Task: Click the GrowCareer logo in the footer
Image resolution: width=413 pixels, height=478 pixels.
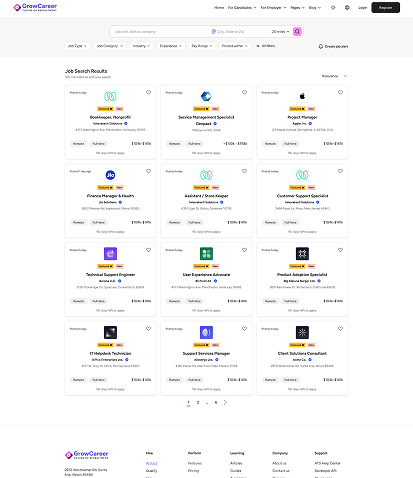Action: click(x=87, y=455)
